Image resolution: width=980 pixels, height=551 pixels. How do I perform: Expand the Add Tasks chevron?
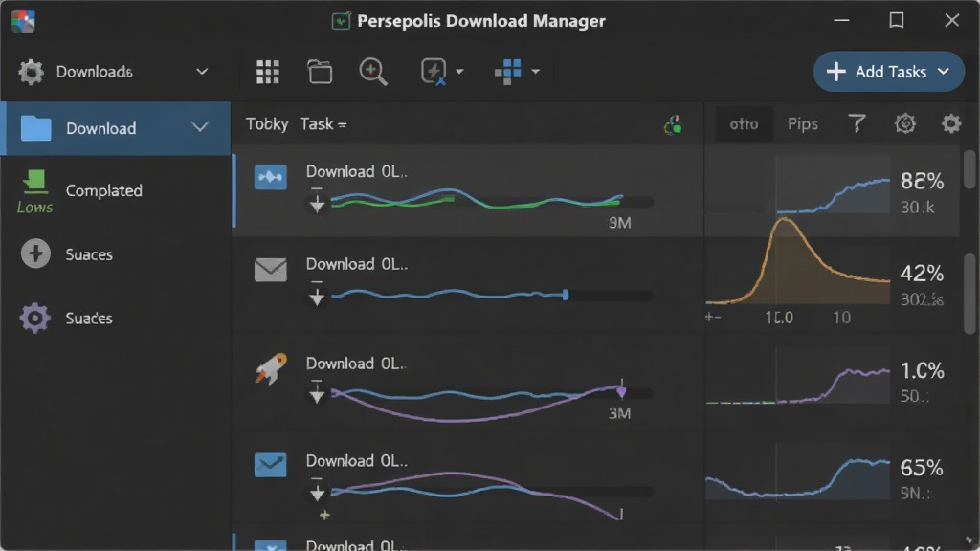click(x=943, y=72)
